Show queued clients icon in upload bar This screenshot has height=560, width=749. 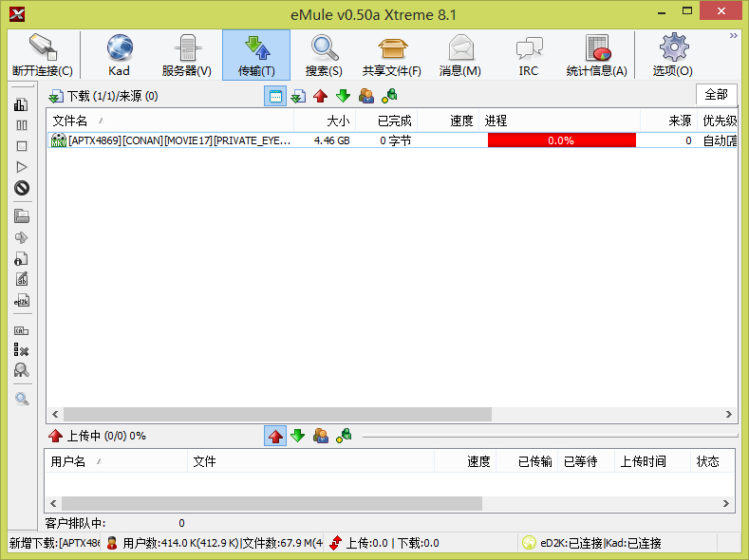(321, 436)
